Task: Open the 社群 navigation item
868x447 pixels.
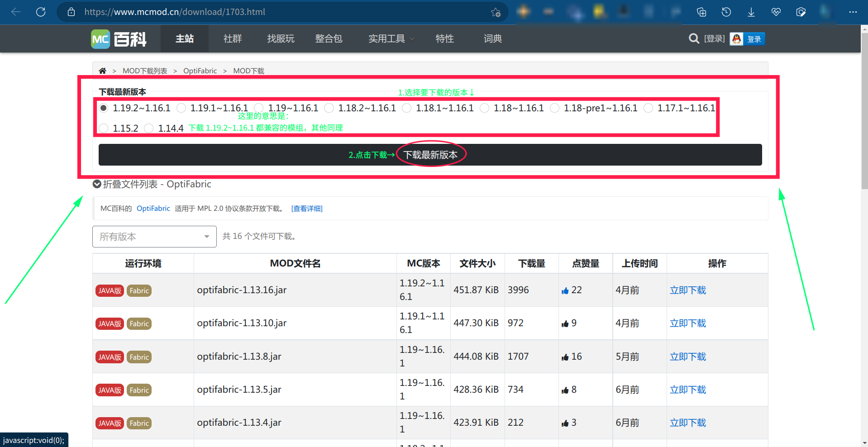Action: (233, 39)
